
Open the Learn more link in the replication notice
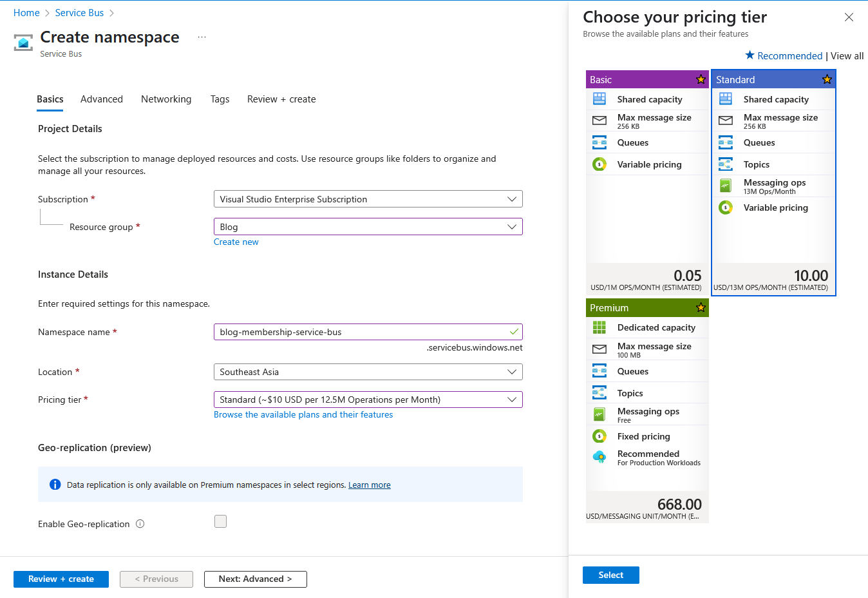[370, 485]
